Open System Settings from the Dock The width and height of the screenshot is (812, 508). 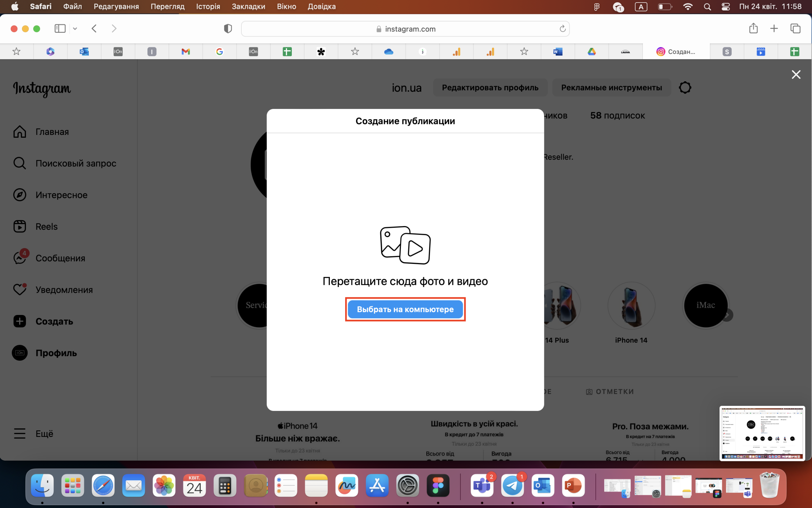(x=407, y=485)
